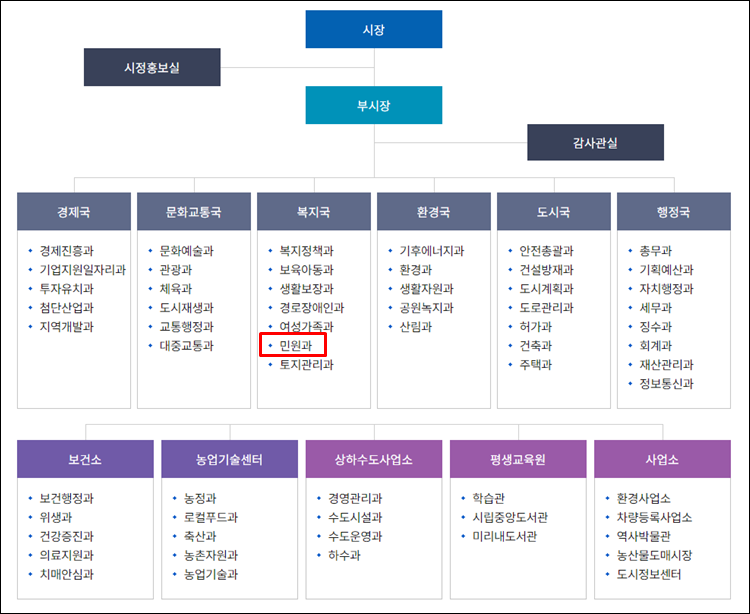
Task: Select 하수과 link
Action: (344, 555)
